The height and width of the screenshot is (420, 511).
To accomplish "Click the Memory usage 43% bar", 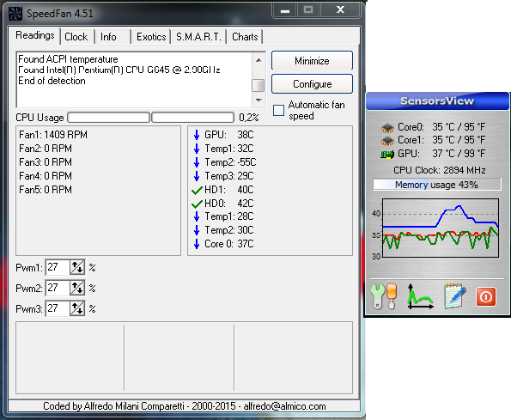I will click(436, 185).
